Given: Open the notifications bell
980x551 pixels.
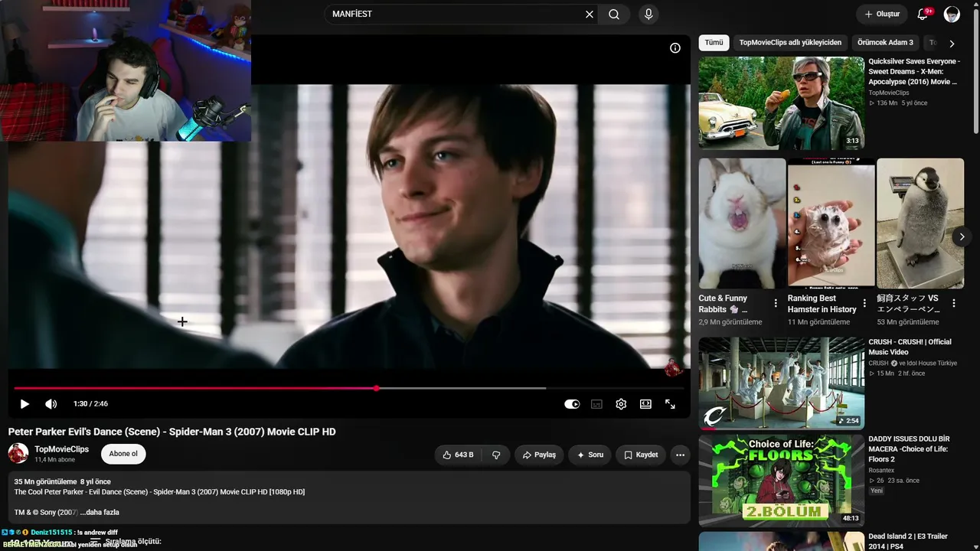Looking at the screenshot, I should tap(923, 15).
